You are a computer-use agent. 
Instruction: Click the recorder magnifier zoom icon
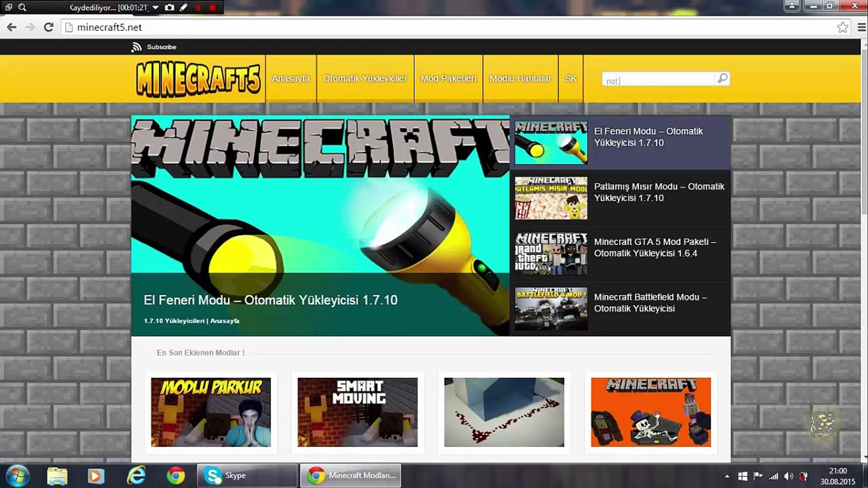pyautogui.click(x=22, y=7)
